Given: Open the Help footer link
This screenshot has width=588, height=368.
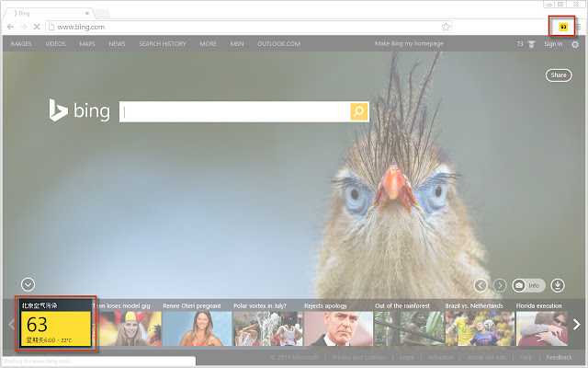Looking at the screenshot, I should 526,358.
